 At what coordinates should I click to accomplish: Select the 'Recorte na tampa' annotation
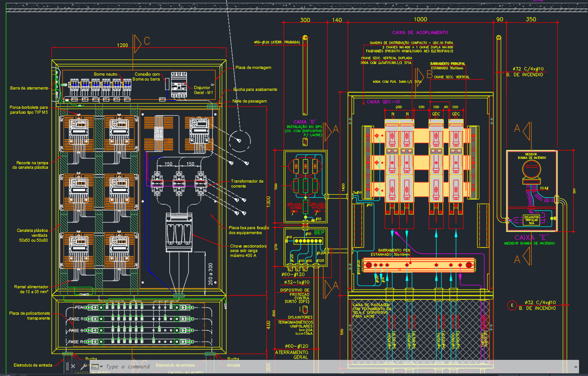tap(30, 165)
